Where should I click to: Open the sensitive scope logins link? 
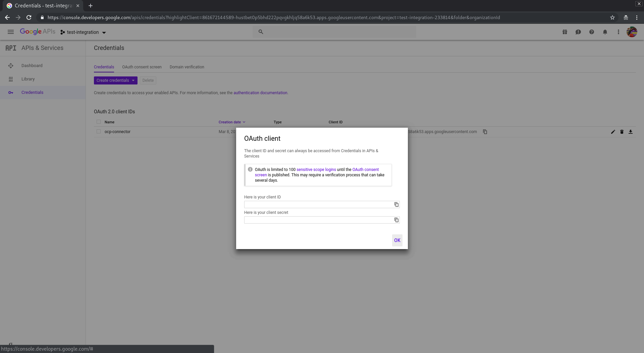pos(316,170)
